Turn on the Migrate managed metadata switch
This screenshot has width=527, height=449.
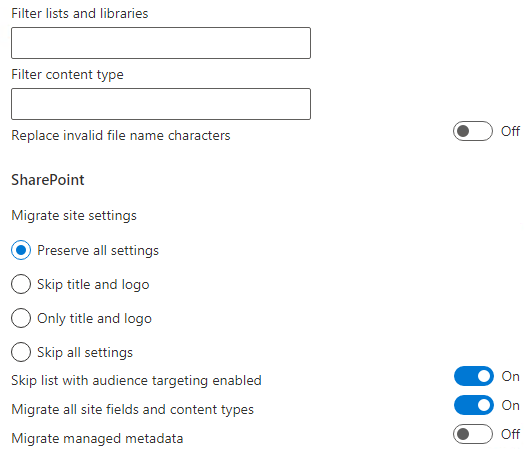click(473, 434)
